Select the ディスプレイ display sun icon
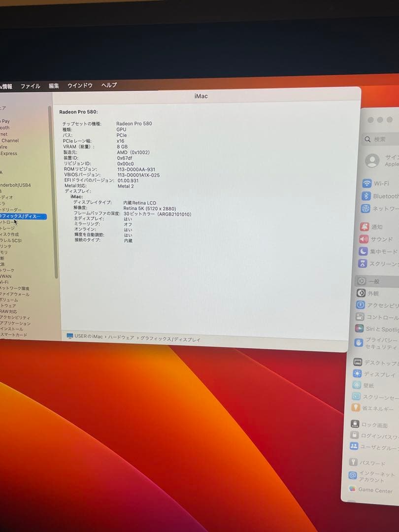Screen dimensions: 399x532 click(357, 374)
